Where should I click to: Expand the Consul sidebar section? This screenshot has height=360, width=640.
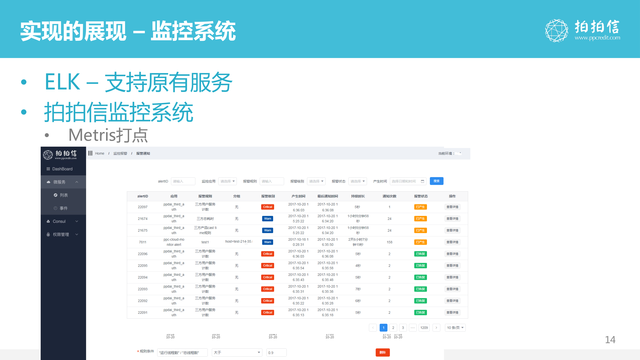point(63,221)
